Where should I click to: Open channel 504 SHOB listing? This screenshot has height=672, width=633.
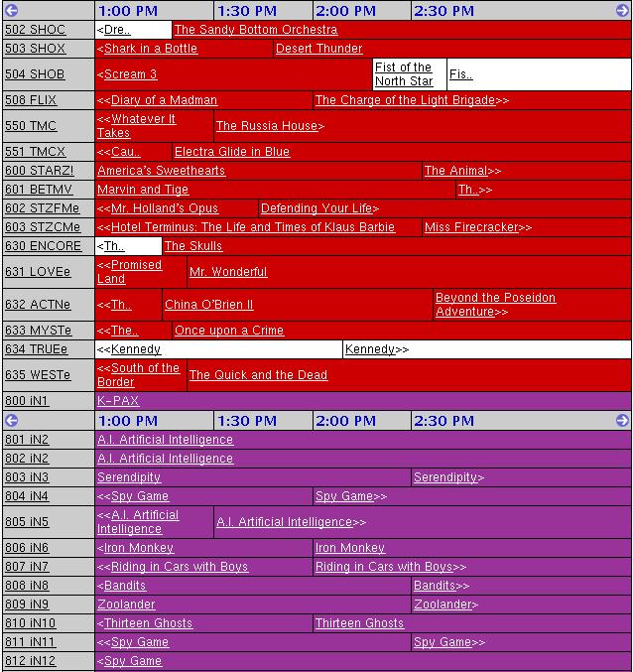tap(35, 74)
